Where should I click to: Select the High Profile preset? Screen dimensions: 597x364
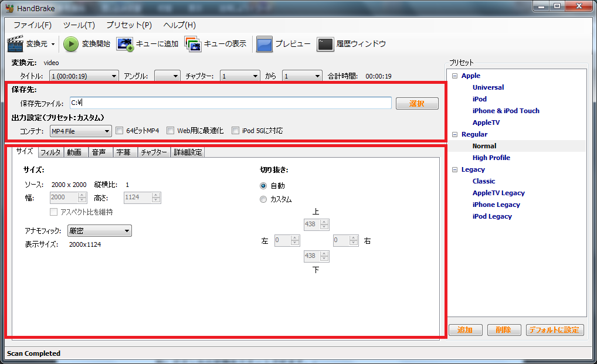[491, 158]
